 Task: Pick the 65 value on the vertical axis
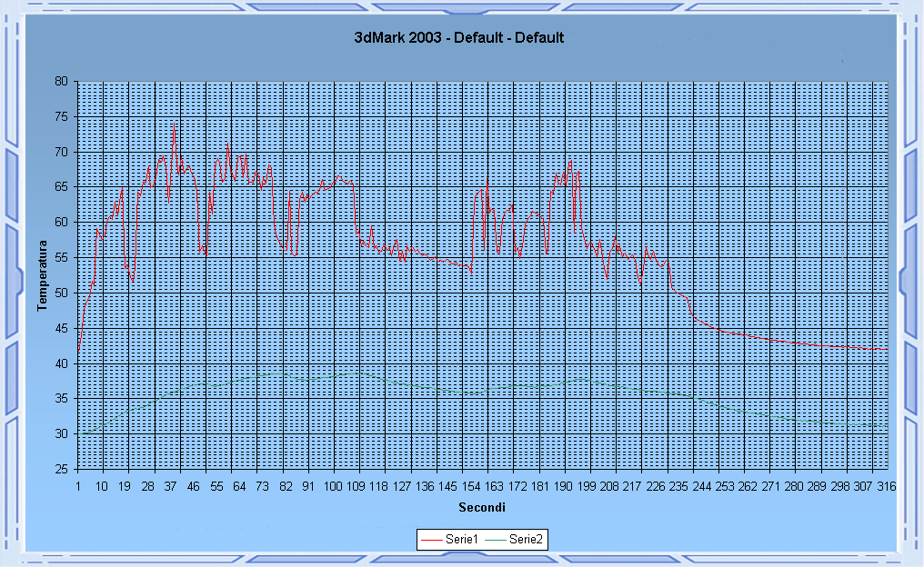pyautogui.click(x=61, y=187)
